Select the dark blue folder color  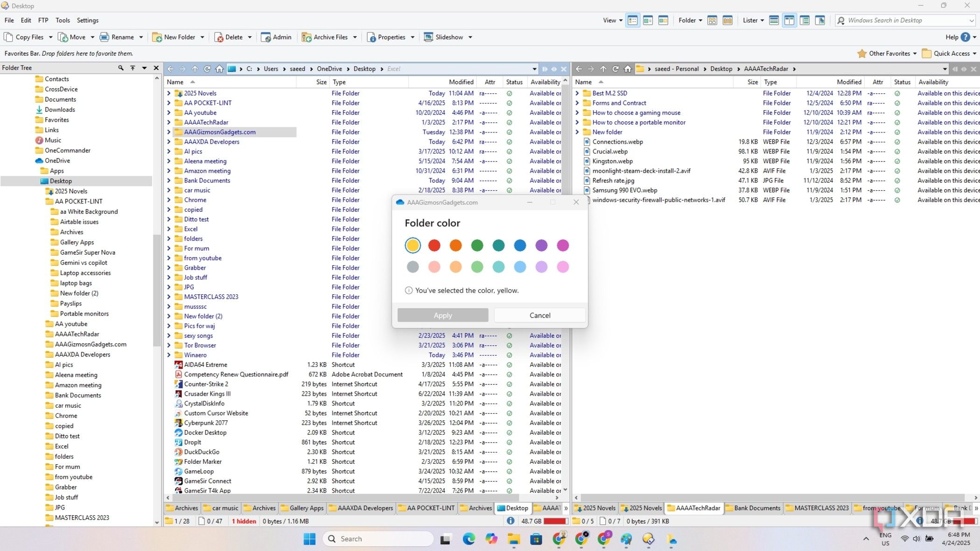coord(520,245)
